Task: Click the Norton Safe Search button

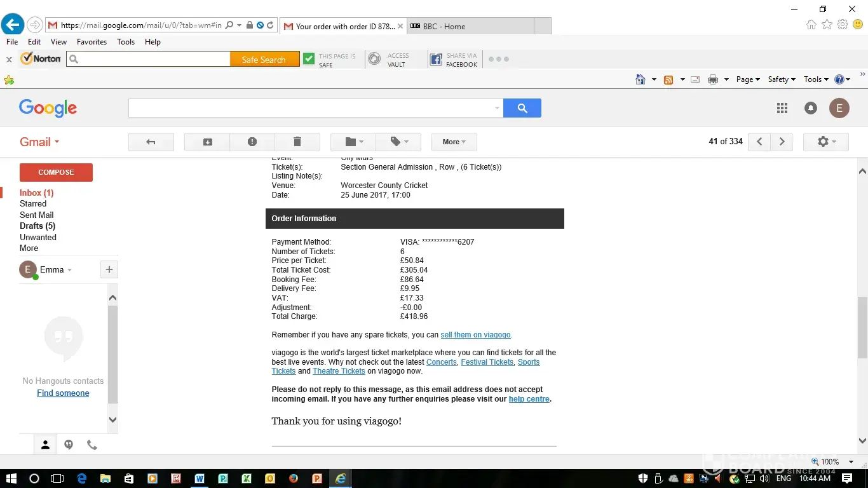Action: [264, 60]
